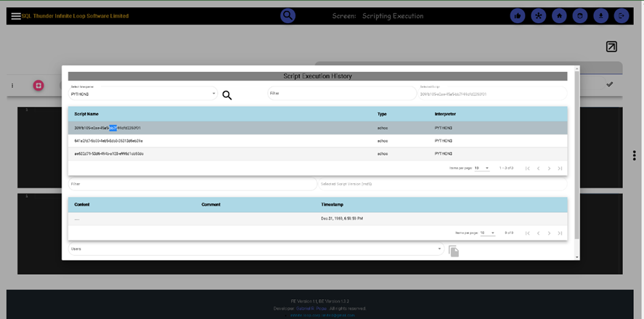644x319 pixels.
Task: Go to last page in versions table
Action: tap(560, 233)
